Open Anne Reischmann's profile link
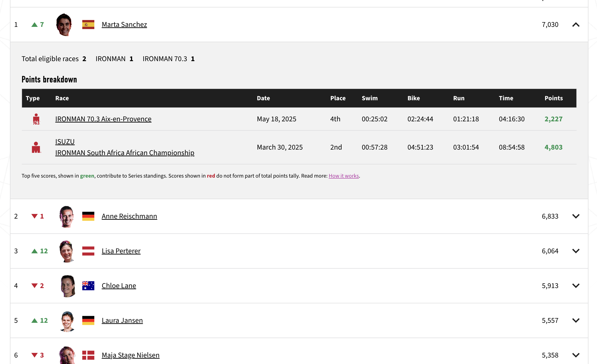This screenshot has height=364, width=597. coord(129,216)
